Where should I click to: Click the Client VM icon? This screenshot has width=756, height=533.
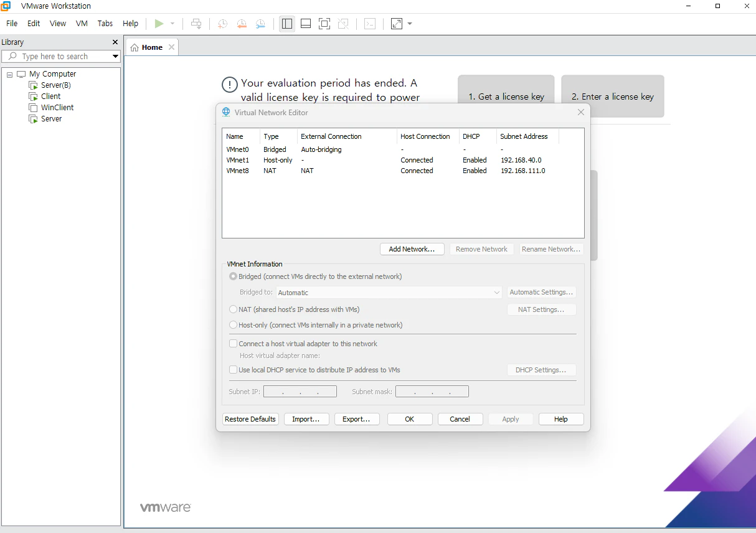coord(33,97)
